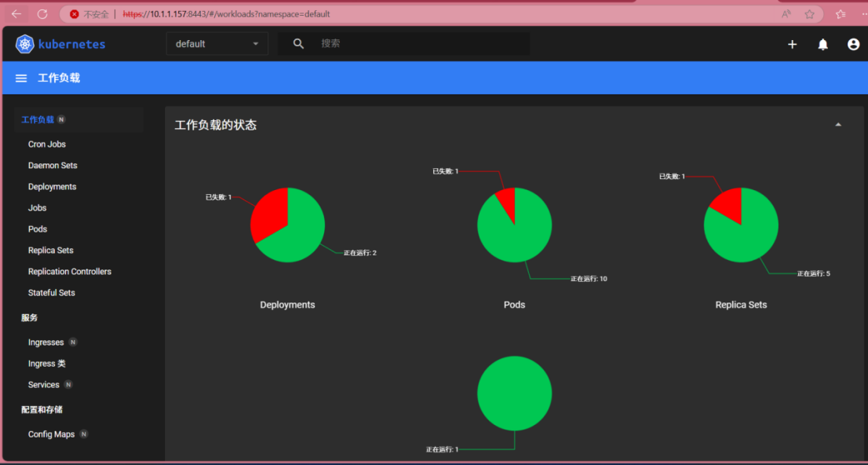Open Deployments in sidebar
This screenshot has width=868, height=465.
(x=52, y=187)
